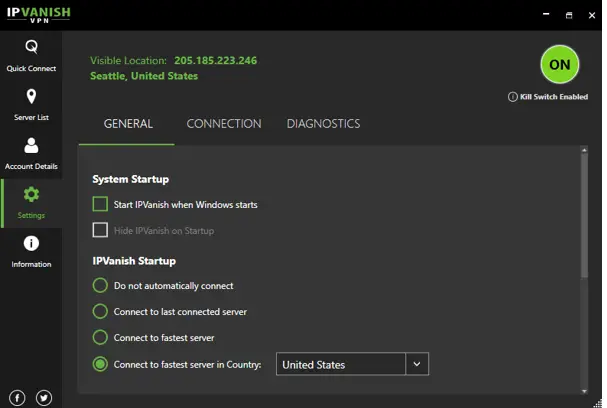This screenshot has height=408, width=607.
Task: Close the IPVanish window
Action: tap(592, 15)
